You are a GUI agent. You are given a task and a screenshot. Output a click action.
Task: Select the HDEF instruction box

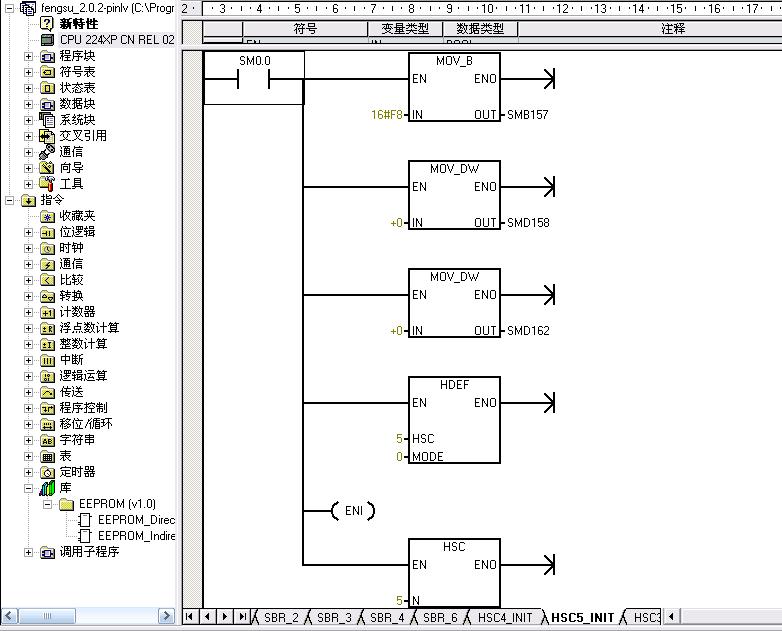coord(454,420)
